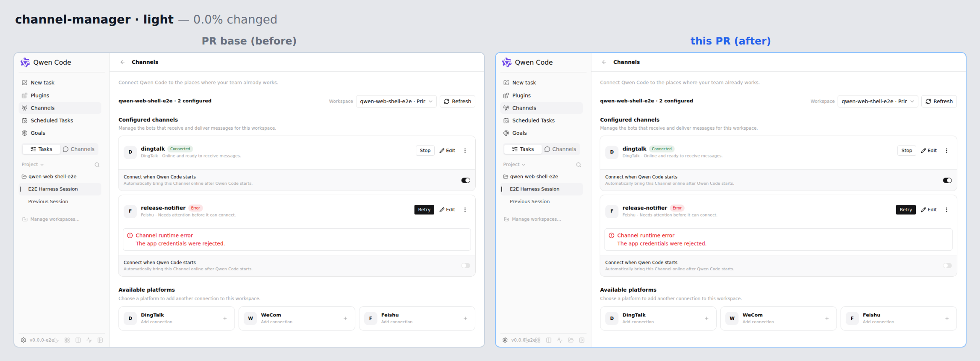Click split columns icon in before panel footer
Image resolution: width=980 pixels, height=361 pixels.
(x=78, y=340)
